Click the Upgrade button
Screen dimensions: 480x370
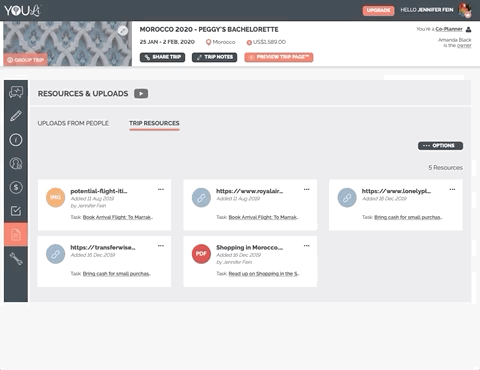point(378,10)
